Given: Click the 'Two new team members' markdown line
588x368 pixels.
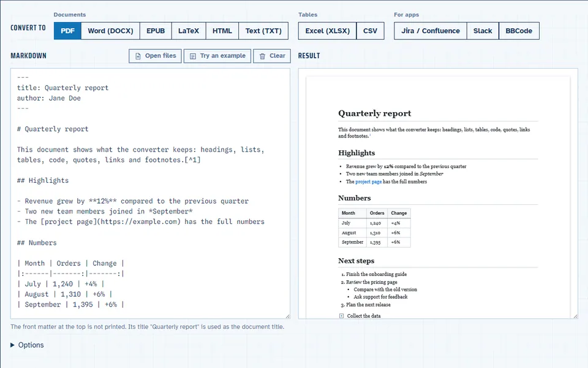Looking at the screenshot, I should (x=105, y=212).
